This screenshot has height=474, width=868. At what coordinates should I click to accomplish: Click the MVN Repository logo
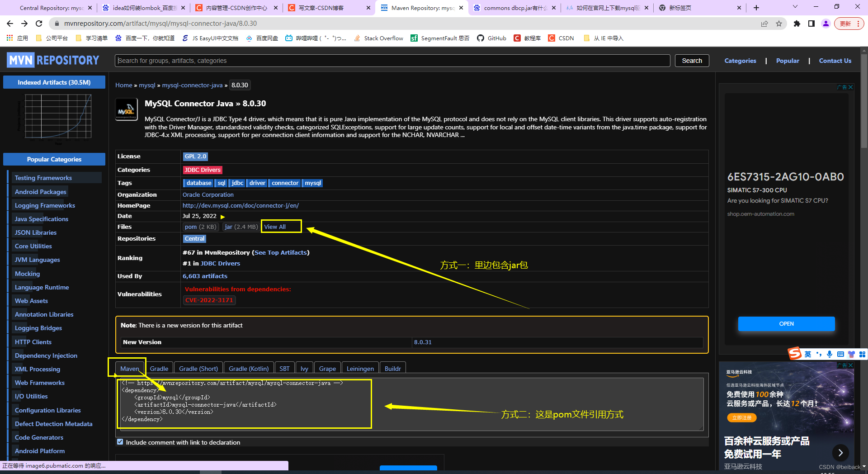(x=53, y=60)
